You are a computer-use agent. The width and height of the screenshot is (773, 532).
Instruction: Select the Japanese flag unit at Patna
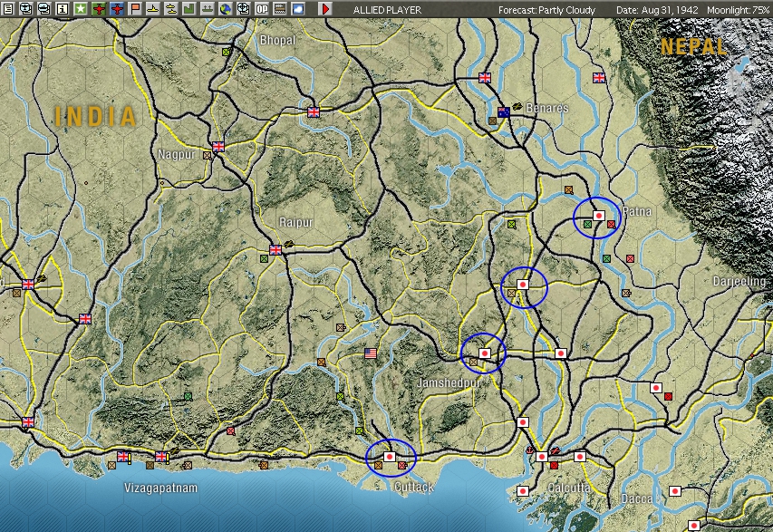coord(599,216)
